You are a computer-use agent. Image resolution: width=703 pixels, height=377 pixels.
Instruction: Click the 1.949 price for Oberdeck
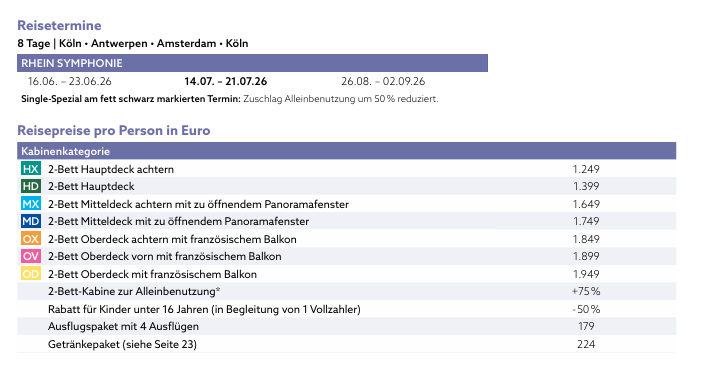[x=586, y=274]
